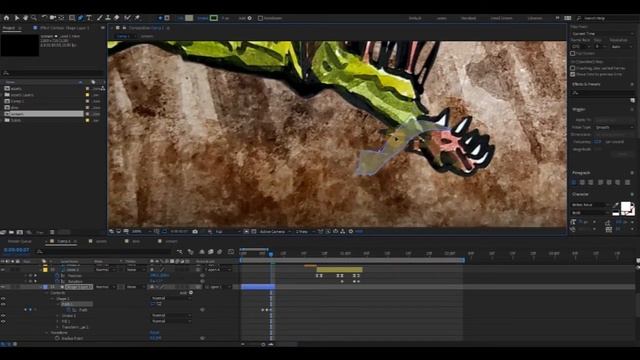640x360 pixels.
Task: Select the Brush tool
Action: coord(99,18)
